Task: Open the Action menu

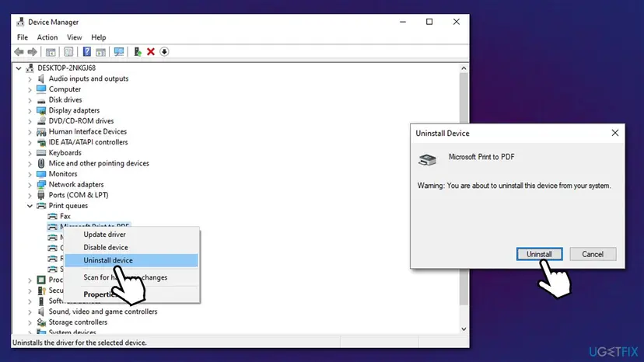Action: 47,37
